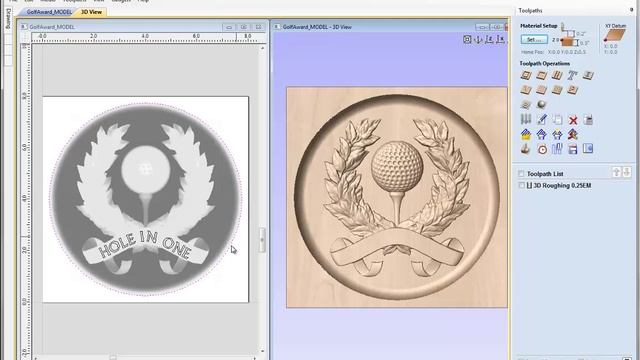
Task: Create a V-Carve engraving toolpath
Action: [x=526, y=90]
